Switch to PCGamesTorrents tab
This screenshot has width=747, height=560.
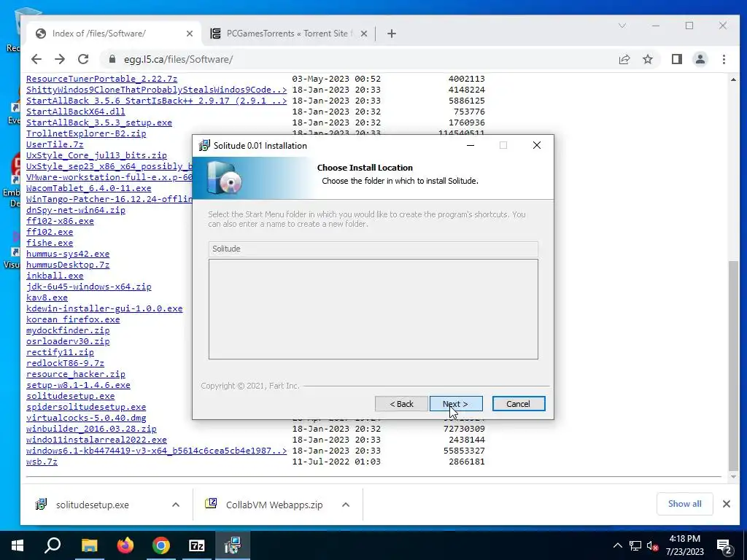point(288,34)
